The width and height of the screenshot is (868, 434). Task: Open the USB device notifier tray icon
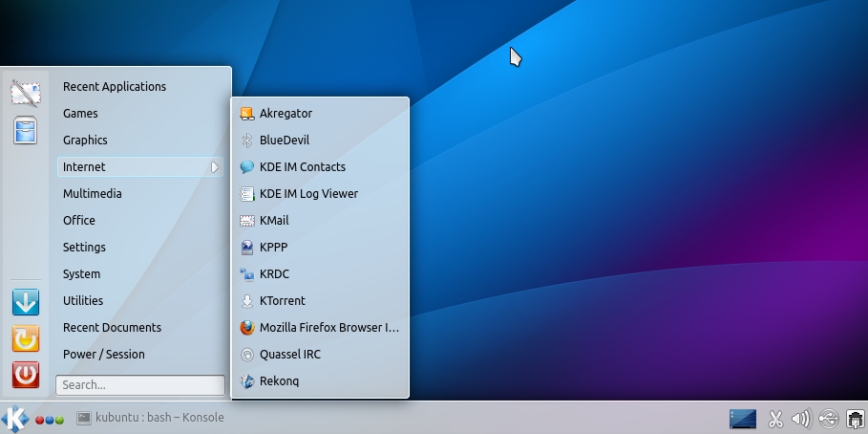click(x=829, y=419)
